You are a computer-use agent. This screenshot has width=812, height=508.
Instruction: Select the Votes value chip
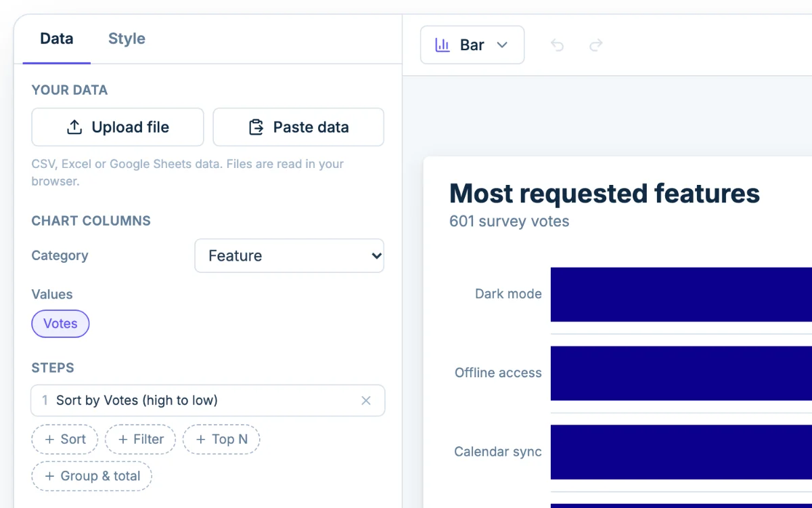pyautogui.click(x=60, y=323)
